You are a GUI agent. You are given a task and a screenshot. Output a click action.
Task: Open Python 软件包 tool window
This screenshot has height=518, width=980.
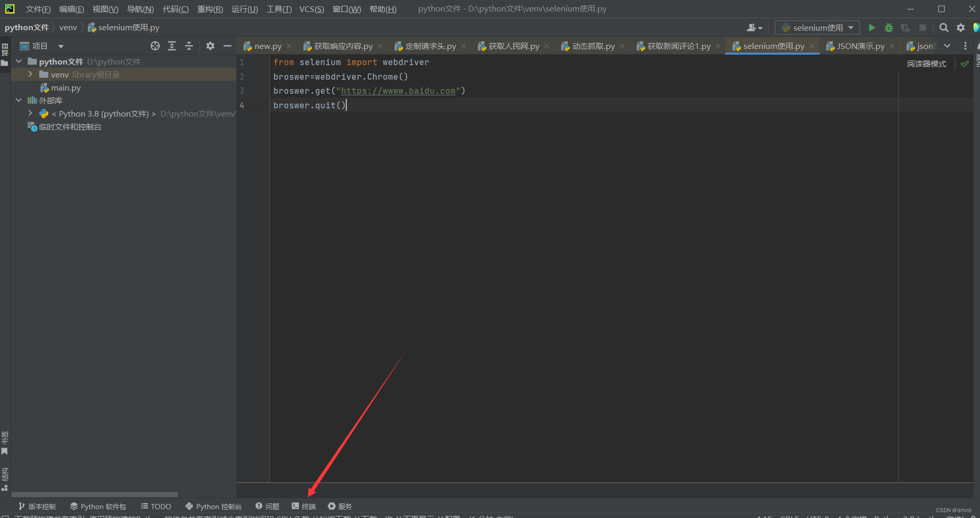pos(98,506)
